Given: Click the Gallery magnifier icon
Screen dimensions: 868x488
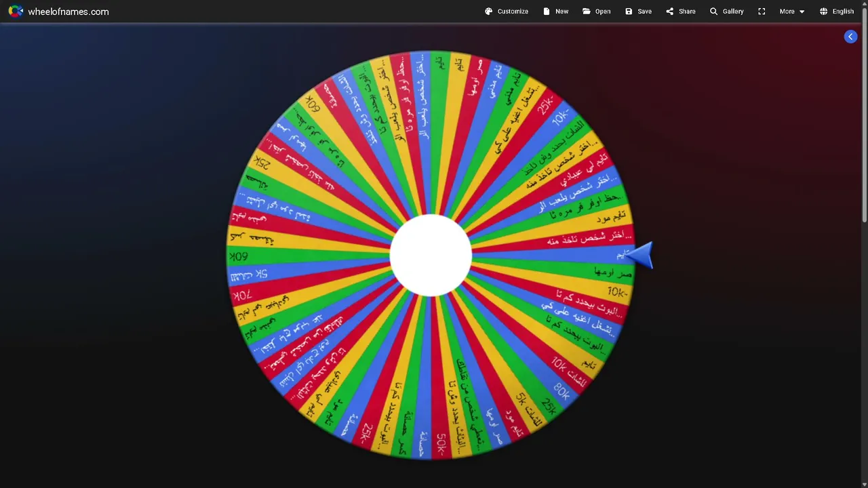Looking at the screenshot, I should [713, 12].
